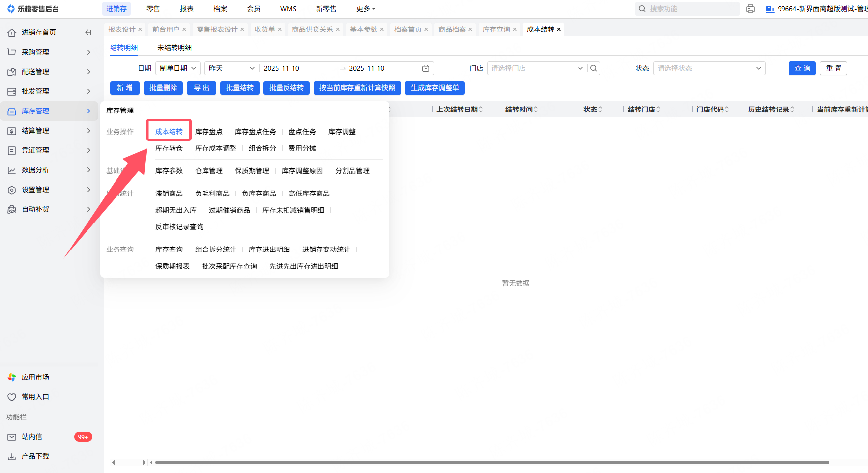The width and height of the screenshot is (868, 473).
Task: Click the 自动补货 icon
Action: pos(12,209)
